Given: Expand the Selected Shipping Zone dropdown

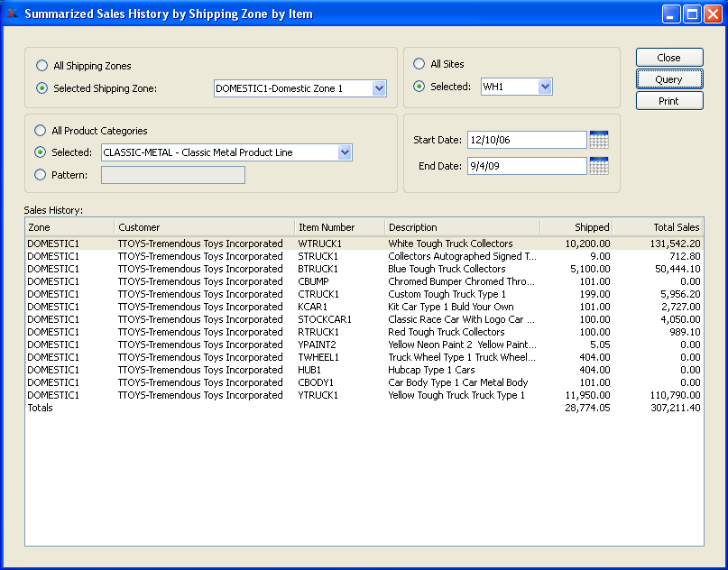Looking at the screenshot, I should (379, 88).
